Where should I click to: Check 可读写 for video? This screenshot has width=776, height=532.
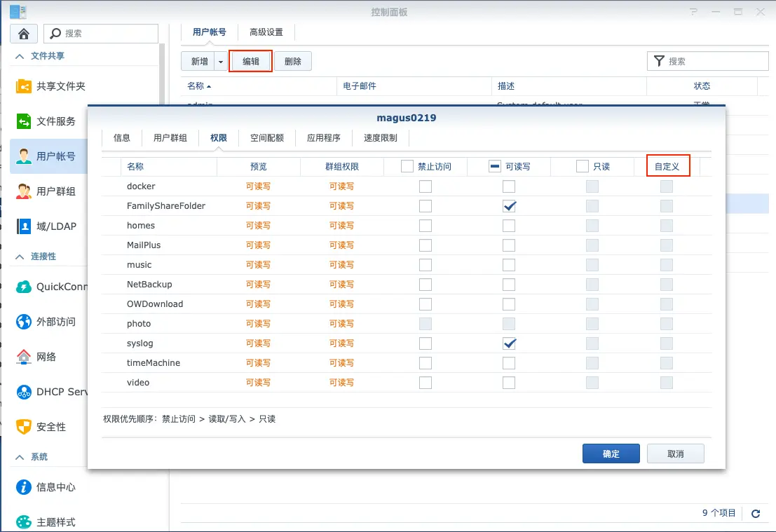coord(509,383)
